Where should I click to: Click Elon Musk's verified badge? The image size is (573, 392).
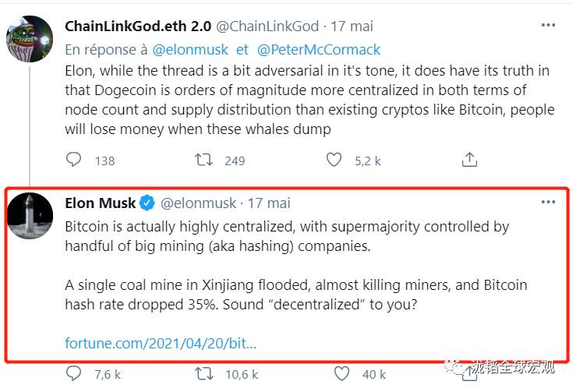coord(147,203)
